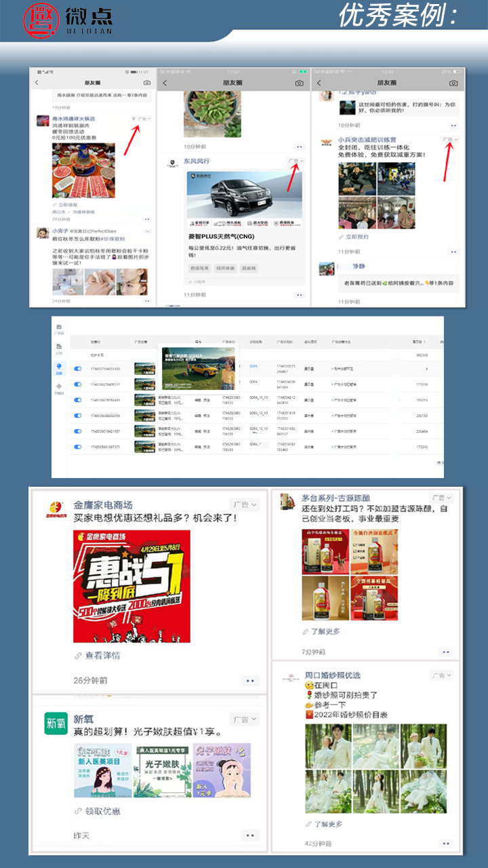Open comment dots on 金鹰家电商场 post
The image size is (488, 868).
(x=250, y=680)
